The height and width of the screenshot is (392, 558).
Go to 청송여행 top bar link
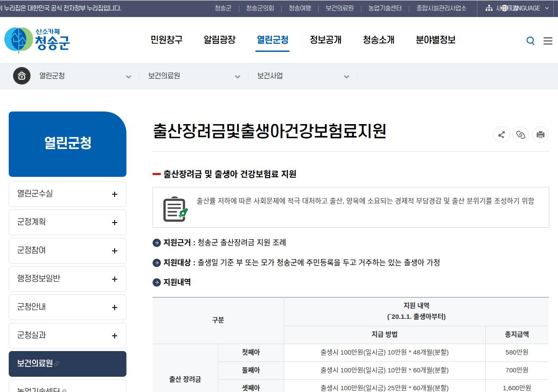(300, 8)
